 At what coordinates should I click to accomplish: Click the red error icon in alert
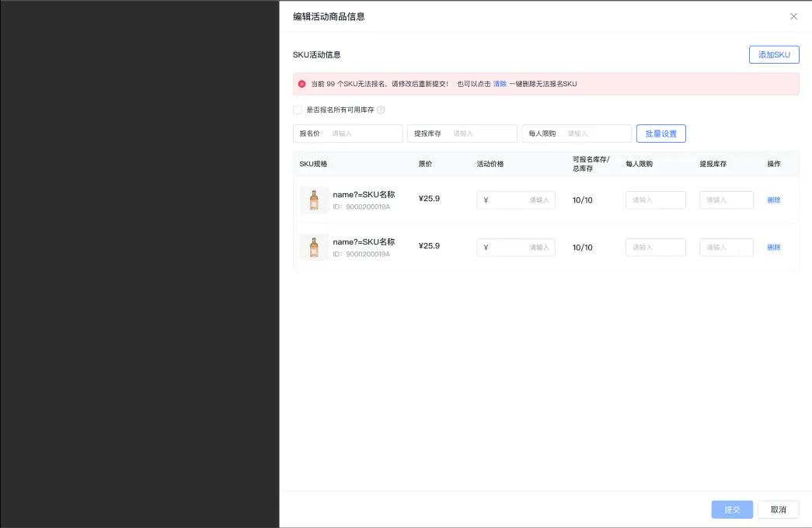click(x=302, y=84)
